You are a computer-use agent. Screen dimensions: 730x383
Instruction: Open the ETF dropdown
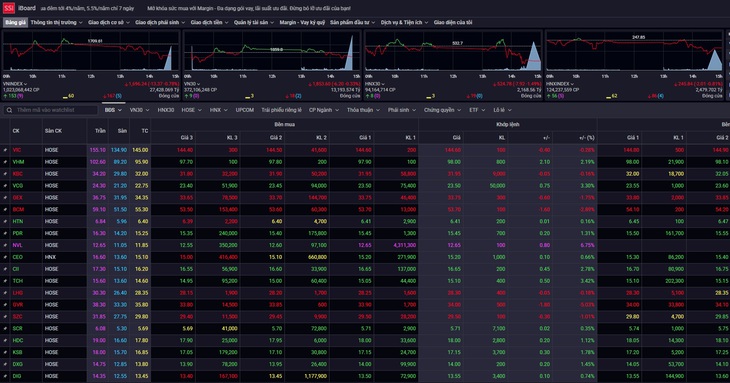click(477, 110)
